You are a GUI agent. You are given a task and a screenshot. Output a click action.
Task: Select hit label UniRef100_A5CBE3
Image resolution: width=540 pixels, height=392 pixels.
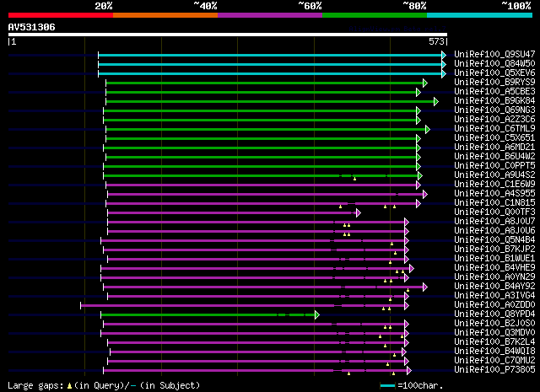coord(494,91)
